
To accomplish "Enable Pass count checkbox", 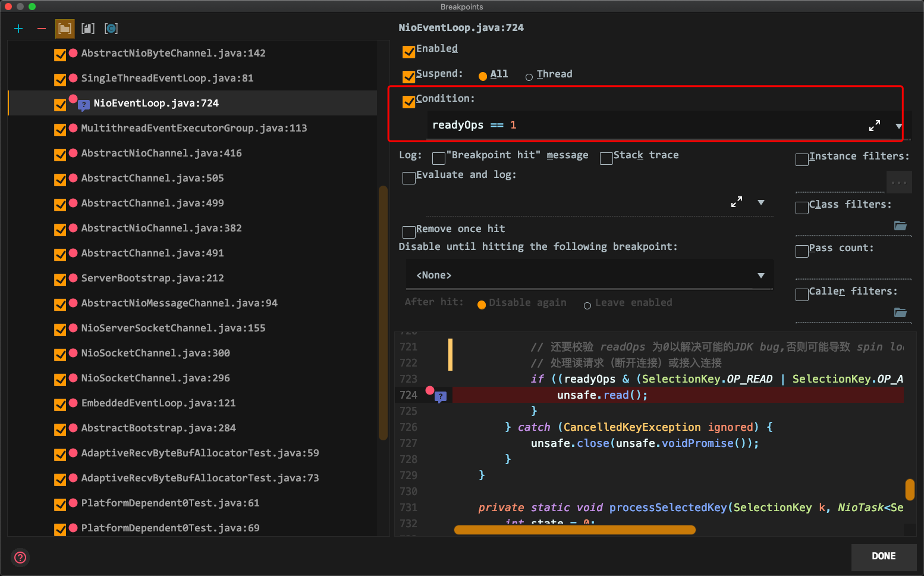I will pos(802,251).
